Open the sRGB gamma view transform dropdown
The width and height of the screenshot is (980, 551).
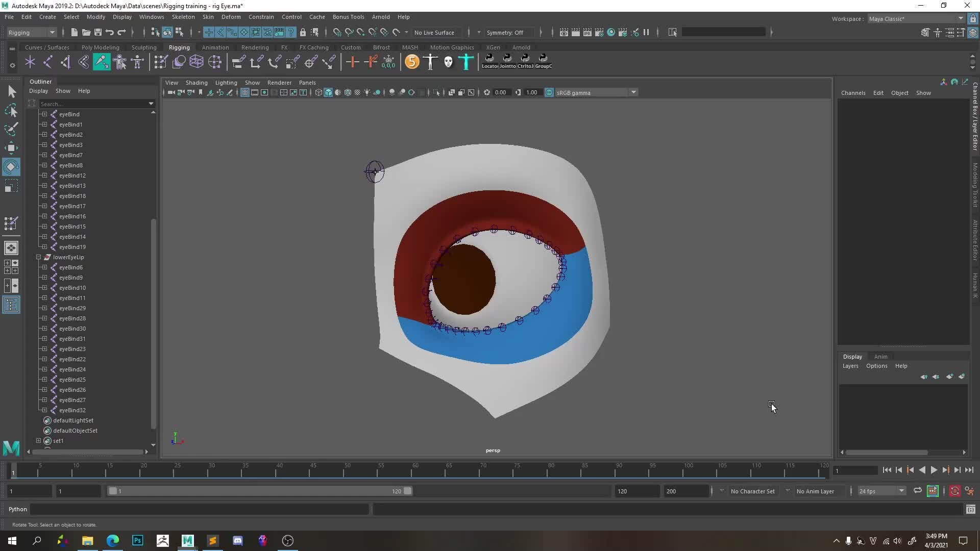[x=633, y=92]
